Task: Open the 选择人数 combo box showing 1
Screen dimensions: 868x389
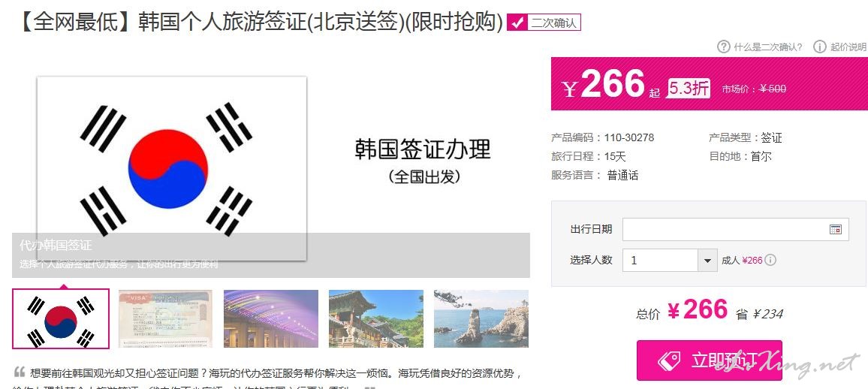Action: 670,260
